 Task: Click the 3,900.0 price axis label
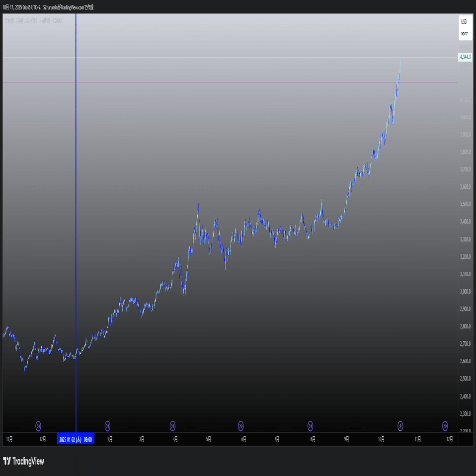pos(466,135)
